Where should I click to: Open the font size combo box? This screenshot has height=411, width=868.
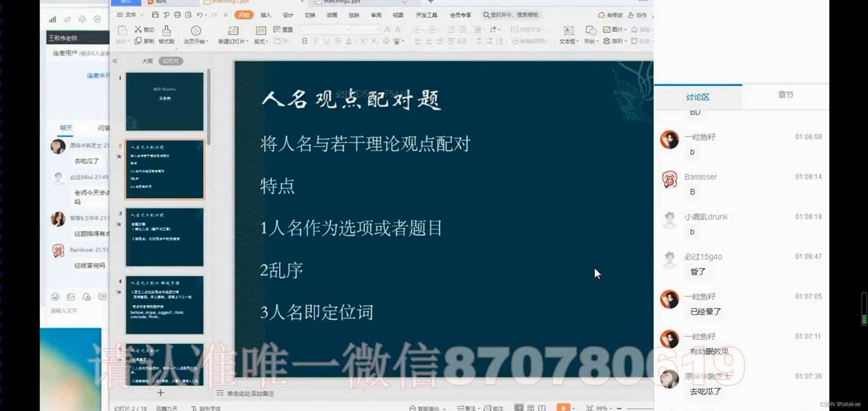(x=366, y=29)
